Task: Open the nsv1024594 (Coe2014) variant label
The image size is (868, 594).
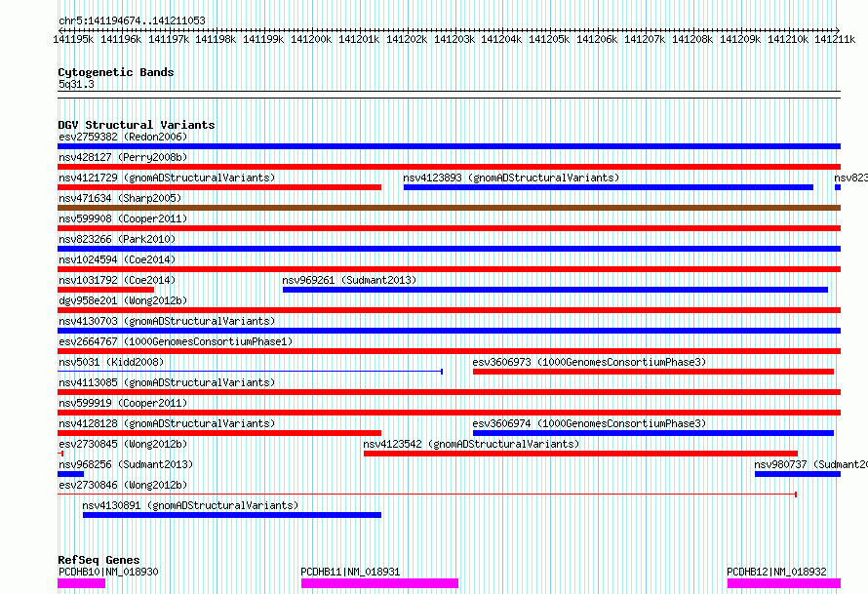Action: pyautogui.click(x=117, y=259)
